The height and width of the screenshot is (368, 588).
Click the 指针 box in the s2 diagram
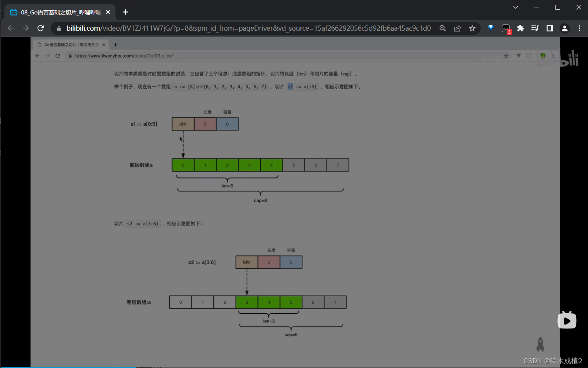coord(247,262)
